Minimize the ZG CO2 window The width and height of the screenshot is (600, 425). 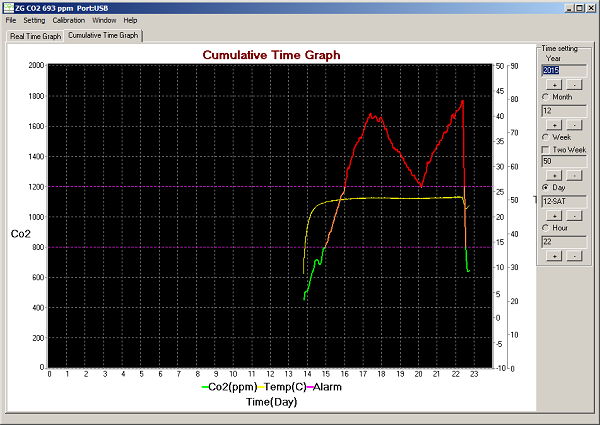[569, 8]
